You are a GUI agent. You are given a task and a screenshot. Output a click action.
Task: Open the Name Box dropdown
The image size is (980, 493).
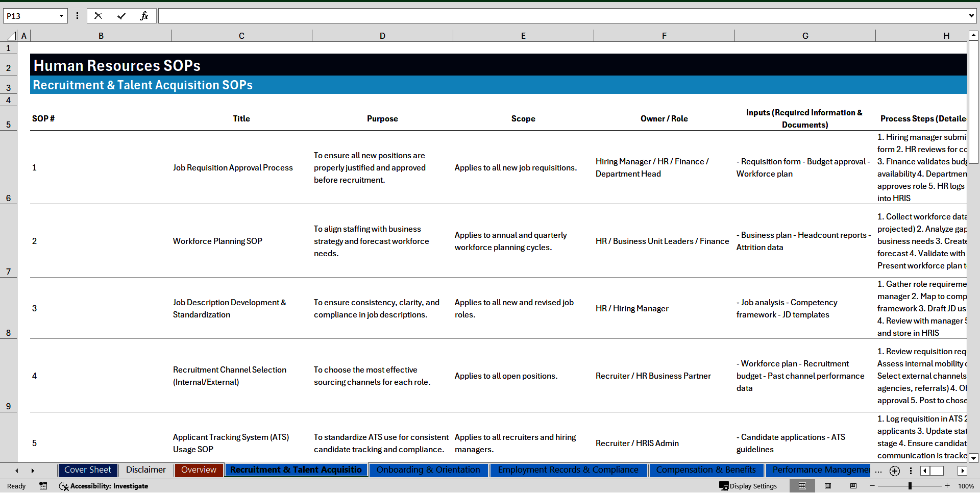pos(61,16)
